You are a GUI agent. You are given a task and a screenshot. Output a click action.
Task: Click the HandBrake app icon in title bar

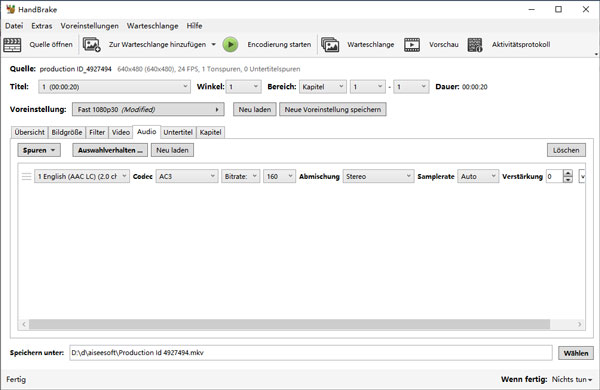coord(10,9)
